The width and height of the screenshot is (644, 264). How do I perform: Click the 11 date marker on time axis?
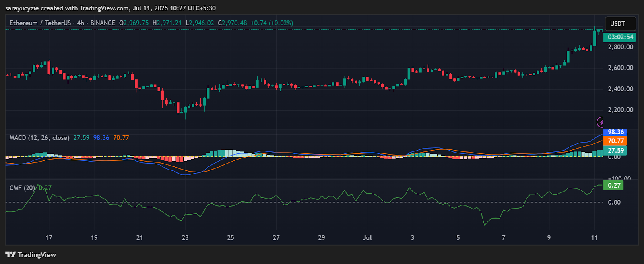coord(594,238)
